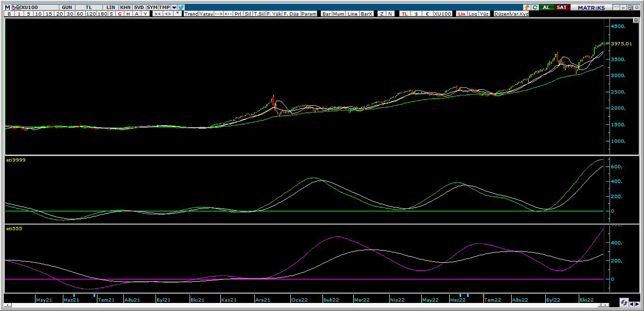644x311 pixels.
Task: Click the forward arrow --> button
Action: 218,14
